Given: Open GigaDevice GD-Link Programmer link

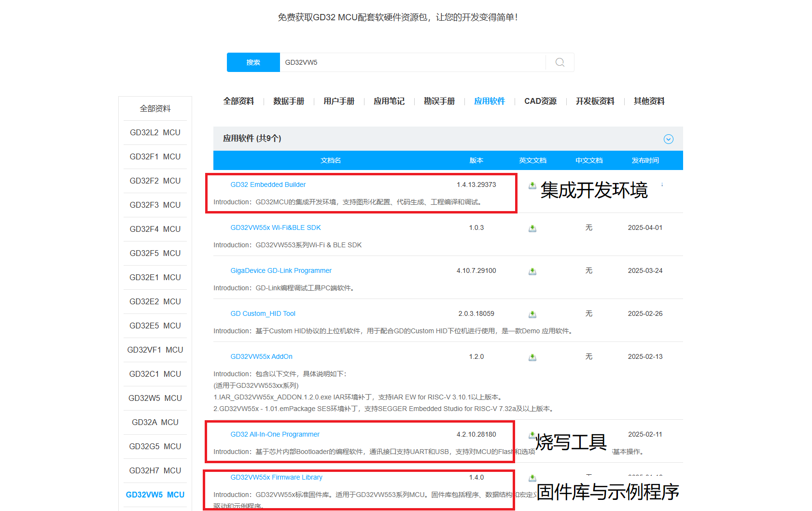Looking at the screenshot, I should [x=281, y=270].
